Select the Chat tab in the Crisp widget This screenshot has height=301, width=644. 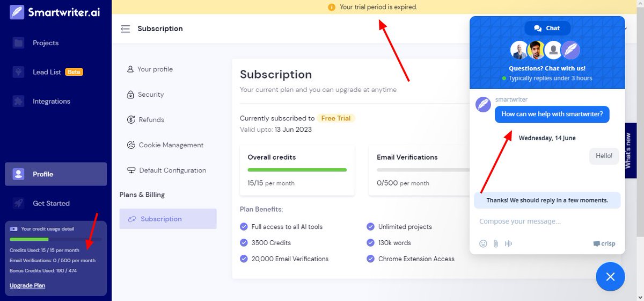547,28
